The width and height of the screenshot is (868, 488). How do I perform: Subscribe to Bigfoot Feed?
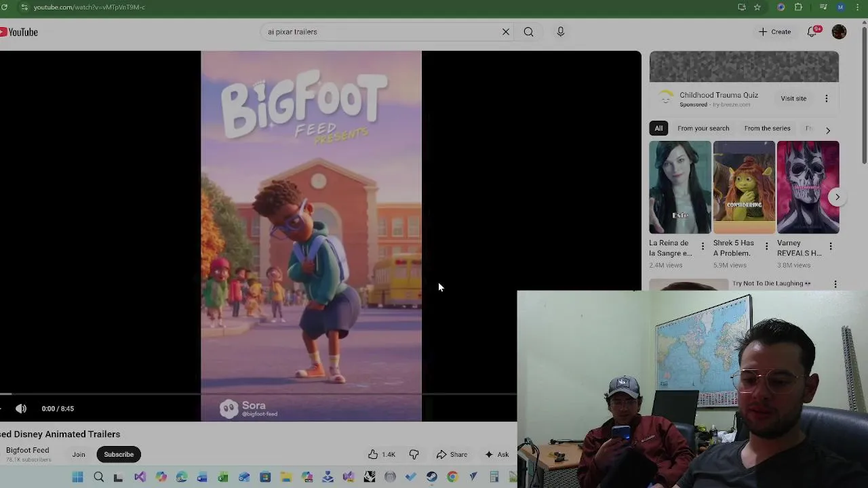pyautogui.click(x=119, y=455)
